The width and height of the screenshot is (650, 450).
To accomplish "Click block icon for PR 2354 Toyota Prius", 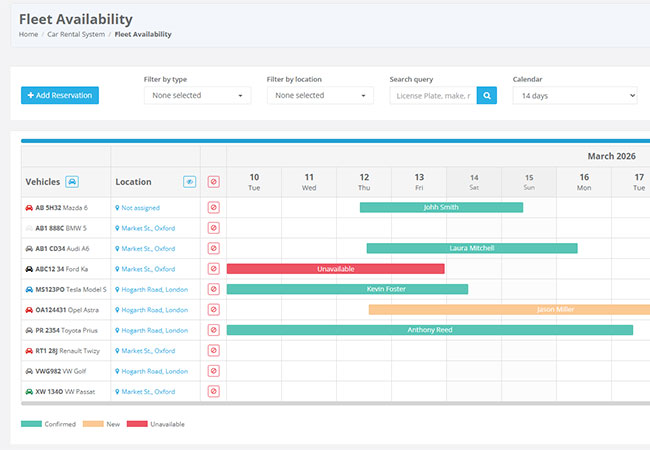I will (x=213, y=330).
